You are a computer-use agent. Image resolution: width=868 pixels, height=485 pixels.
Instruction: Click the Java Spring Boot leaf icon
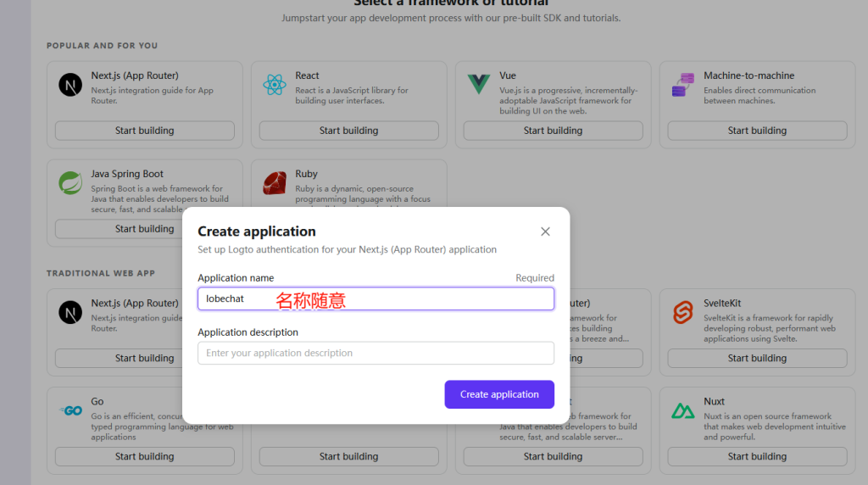point(70,183)
